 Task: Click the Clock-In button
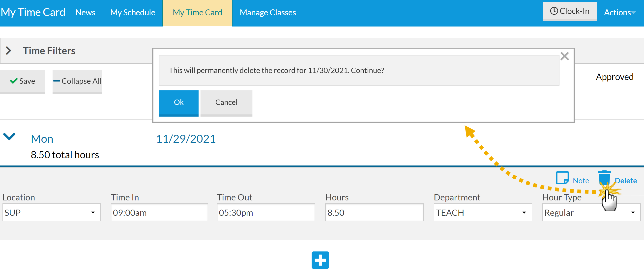pos(569,11)
